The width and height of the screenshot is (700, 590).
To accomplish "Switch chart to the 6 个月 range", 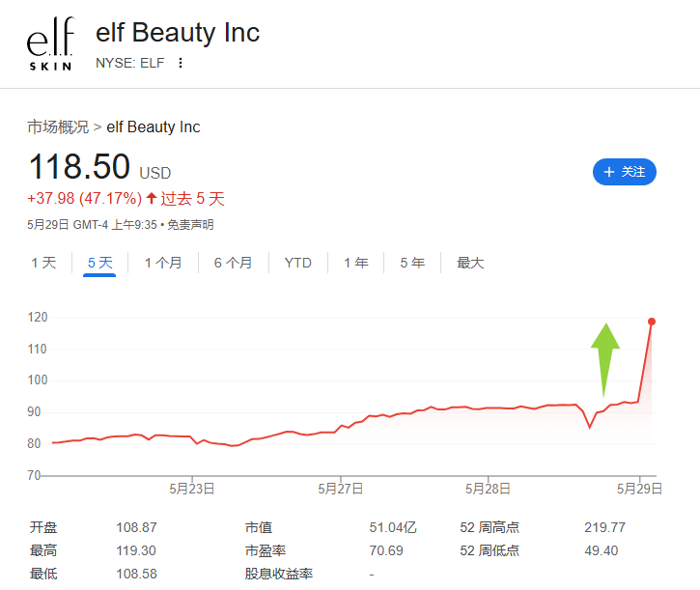I will (233, 263).
